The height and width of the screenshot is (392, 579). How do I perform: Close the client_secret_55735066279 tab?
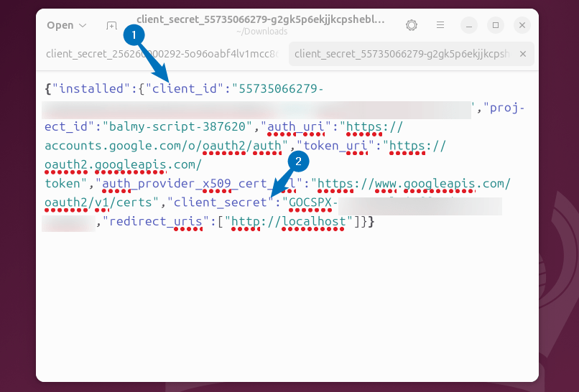[x=523, y=54]
